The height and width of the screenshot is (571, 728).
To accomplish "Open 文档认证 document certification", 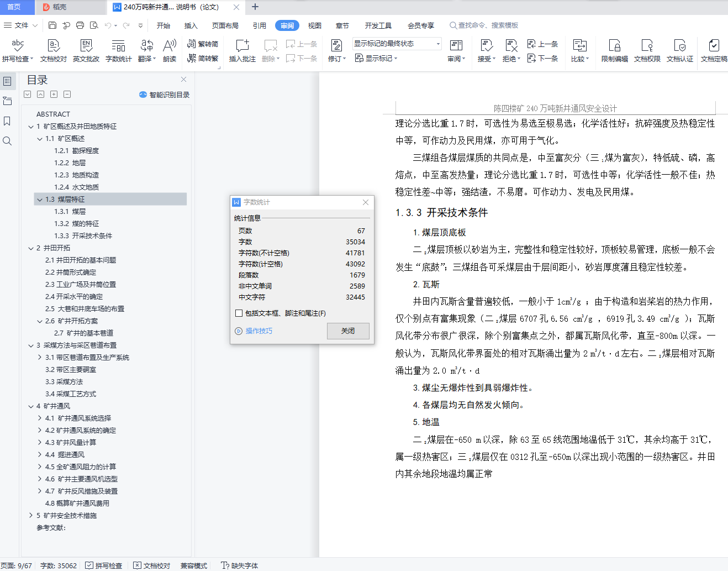I will pos(680,50).
